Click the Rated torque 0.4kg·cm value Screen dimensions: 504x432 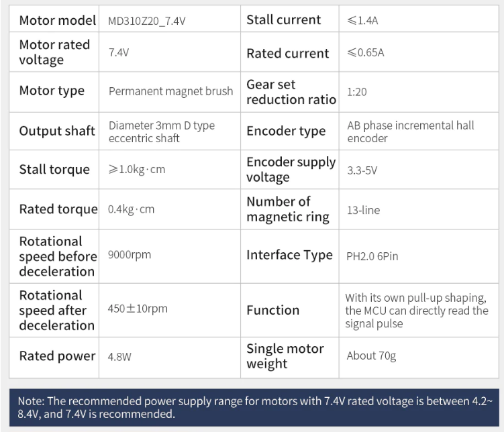(131, 209)
